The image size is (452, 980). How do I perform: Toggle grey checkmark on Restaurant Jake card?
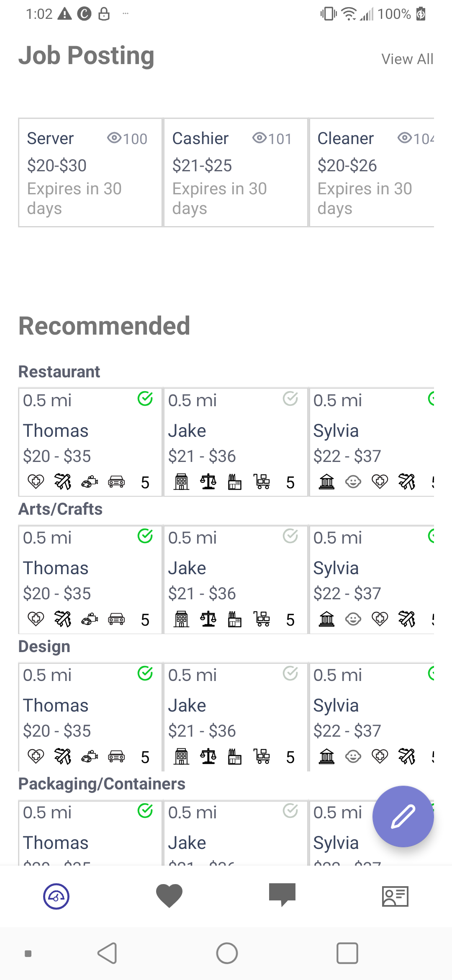[x=290, y=399]
